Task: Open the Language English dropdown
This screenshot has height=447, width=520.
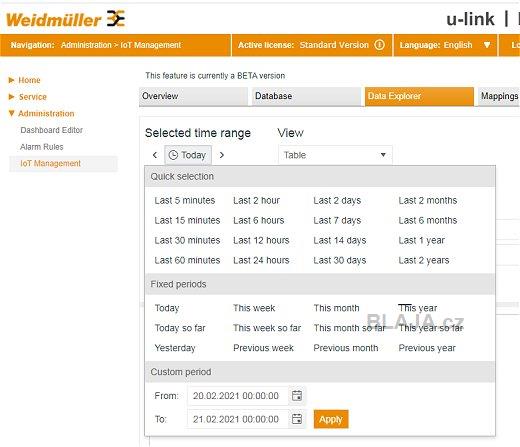Action: click(x=445, y=45)
